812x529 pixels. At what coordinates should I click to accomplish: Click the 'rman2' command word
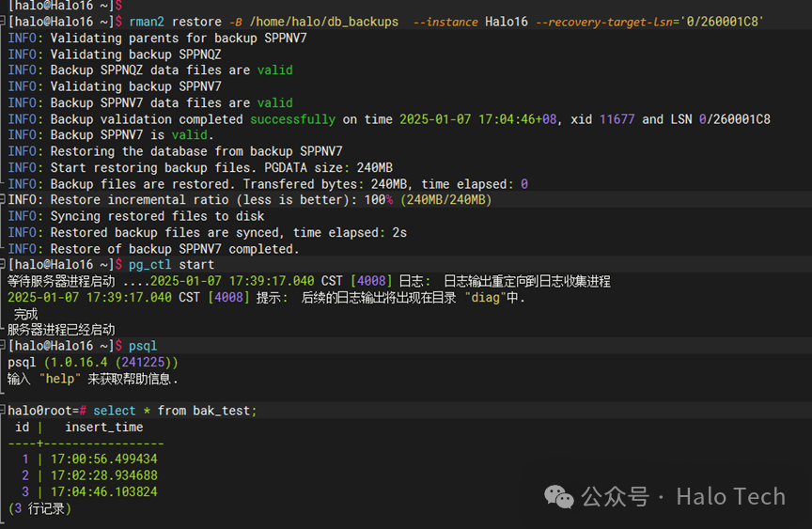(x=147, y=22)
